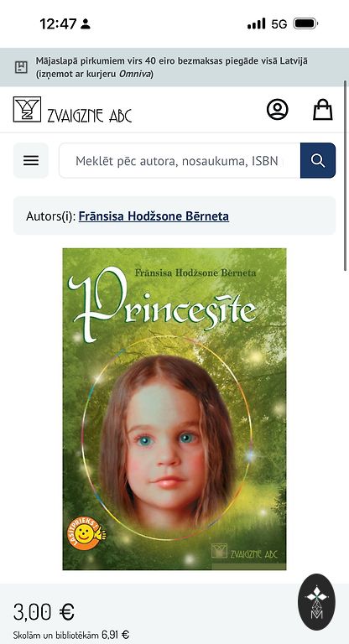Click the Princesīte title on the cover

pyautogui.click(x=163, y=304)
